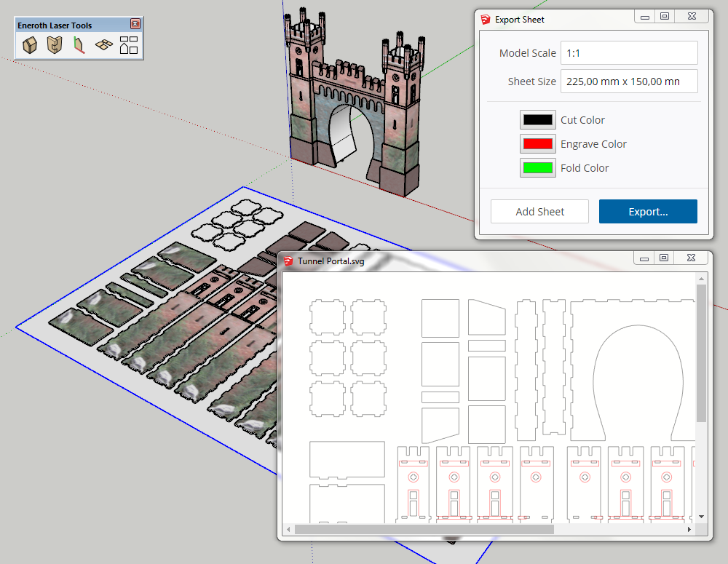
Task: Open the Cut Color swatch
Action: point(537,119)
